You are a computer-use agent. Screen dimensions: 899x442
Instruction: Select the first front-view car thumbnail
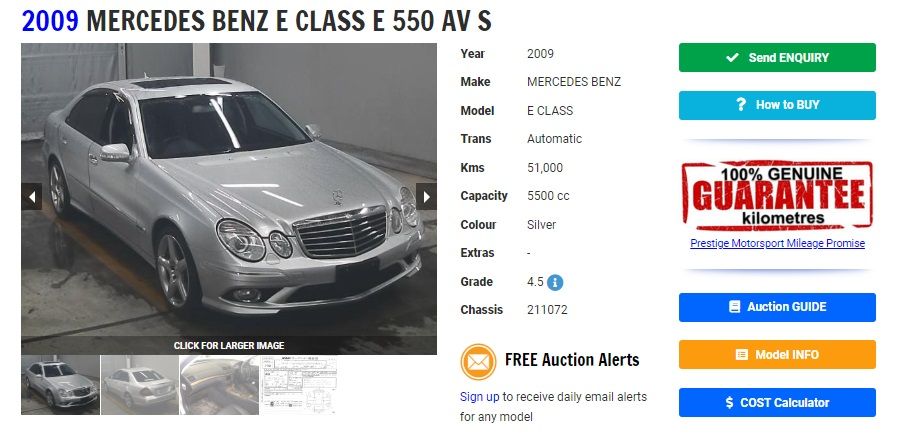pyautogui.click(x=61, y=385)
